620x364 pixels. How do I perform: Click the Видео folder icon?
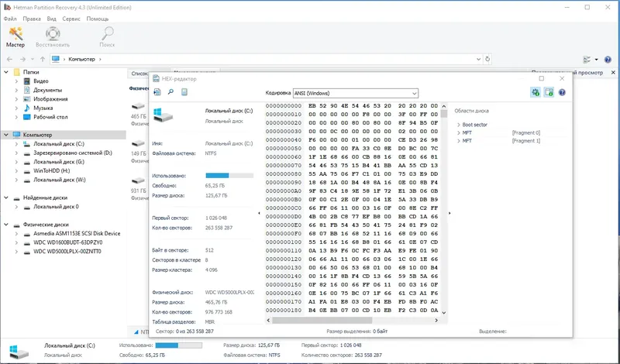coord(27,81)
